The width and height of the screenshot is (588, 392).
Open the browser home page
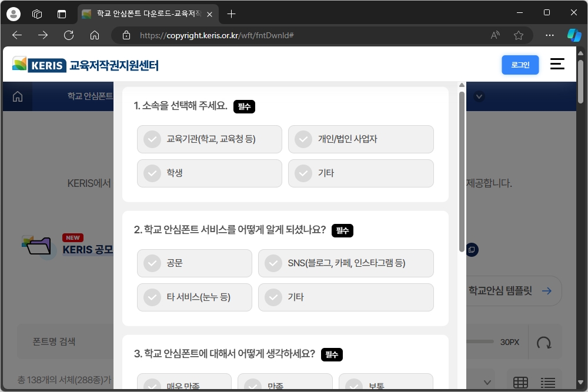coord(95,35)
